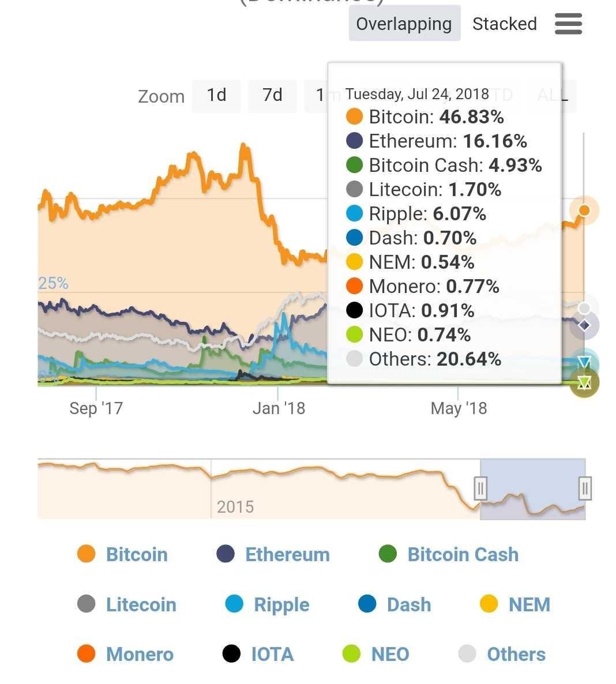Open the hamburger chart context menu
The height and width of the screenshot is (684, 616).
pos(568,24)
